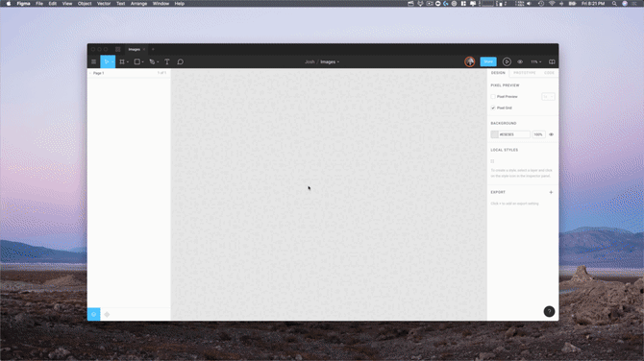
Task: Open the Figma hamburger main menu
Action: 93,62
